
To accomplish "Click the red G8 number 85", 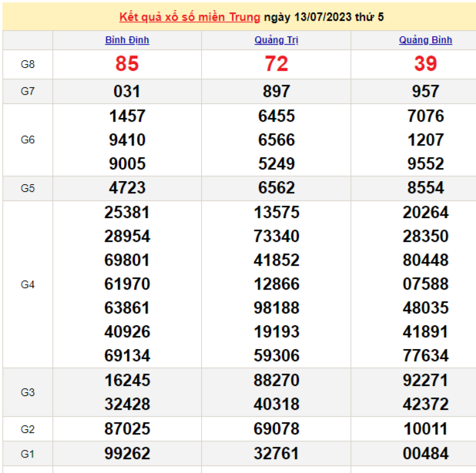I will (127, 64).
